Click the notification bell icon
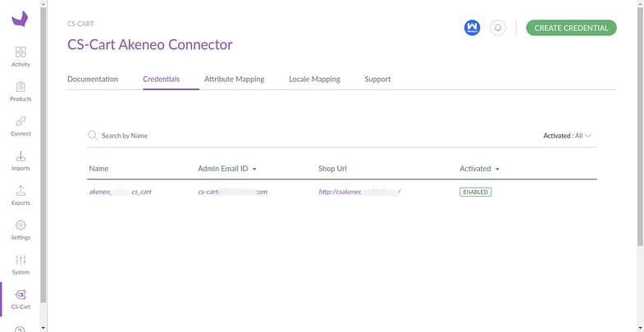 click(498, 28)
